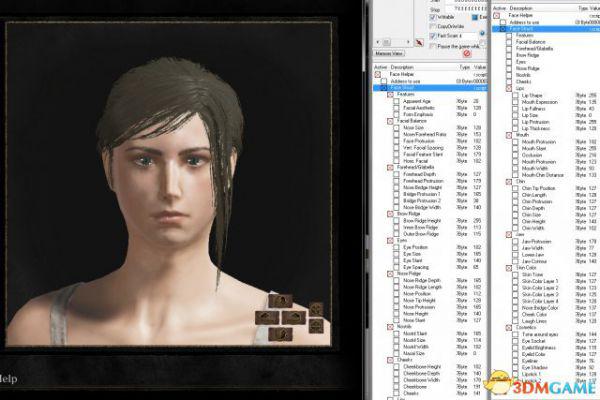Select the highlighted Face Start row in left window
600x400 pixels.
tap(430, 88)
